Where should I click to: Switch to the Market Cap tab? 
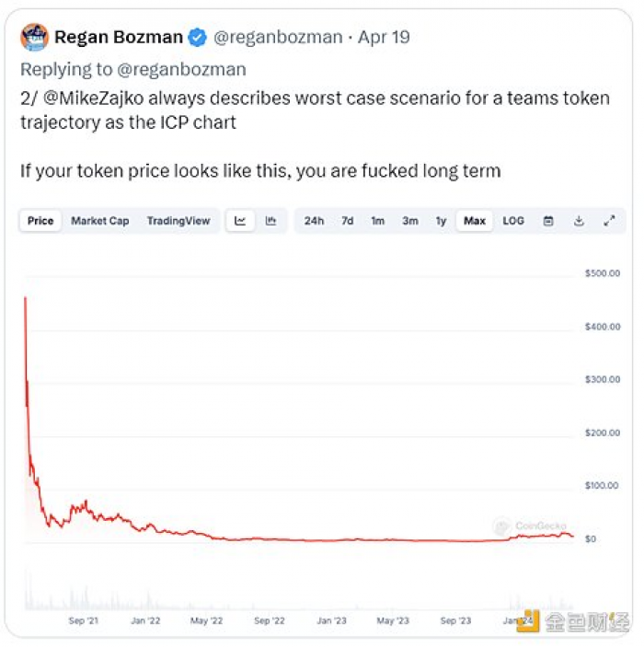[x=100, y=221]
